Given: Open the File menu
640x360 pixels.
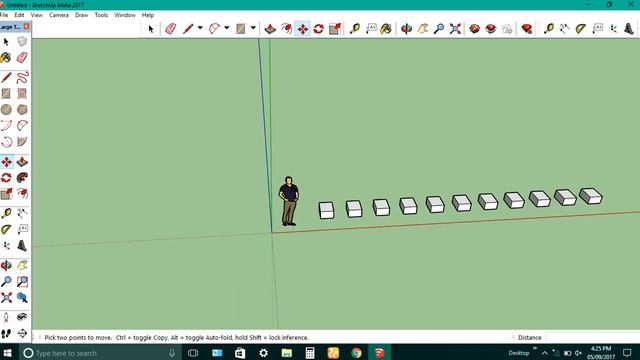Looking at the screenshot, I should (4, 15).
